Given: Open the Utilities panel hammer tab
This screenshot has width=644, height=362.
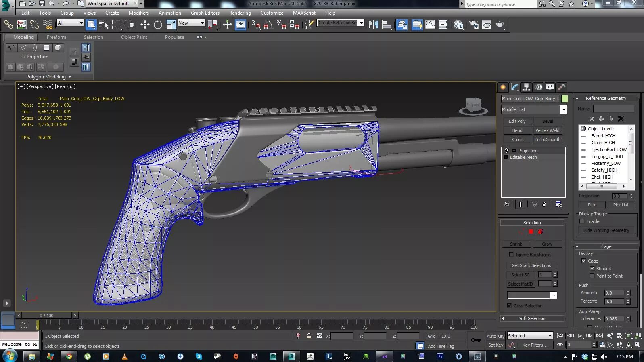Looking at the screenshot, I should coord(561,87).
